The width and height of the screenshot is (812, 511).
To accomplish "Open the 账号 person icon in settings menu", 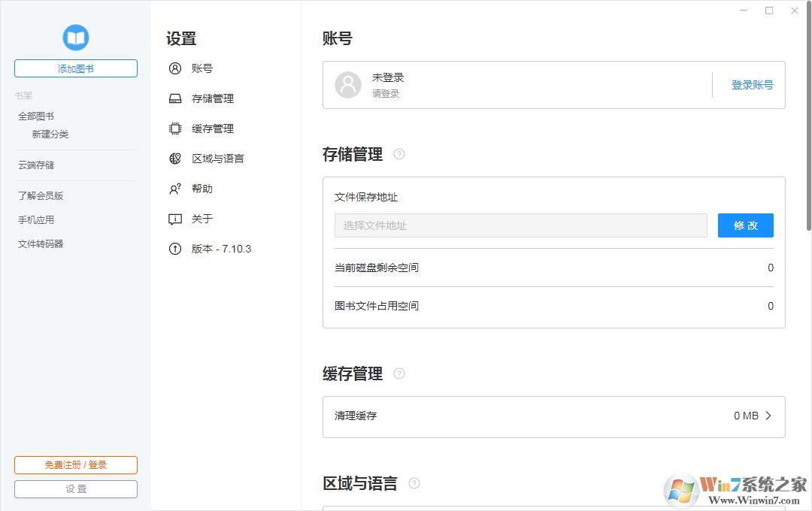I will [x=174, y=68].
